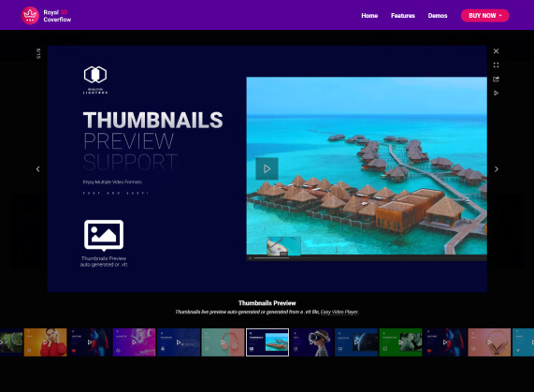Select the teal and pink headphones thumbnail
The height and width of the screenshot is (392, 534).
[x=223, y=342]
